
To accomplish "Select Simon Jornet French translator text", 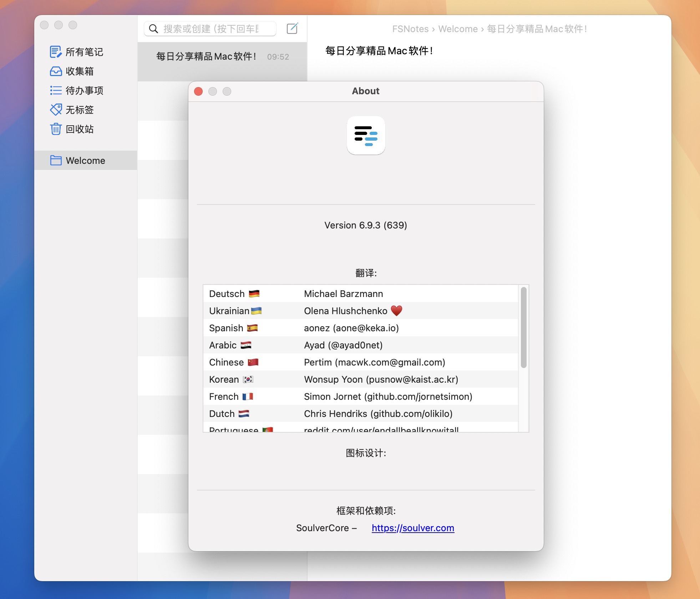I will [388, 397].
